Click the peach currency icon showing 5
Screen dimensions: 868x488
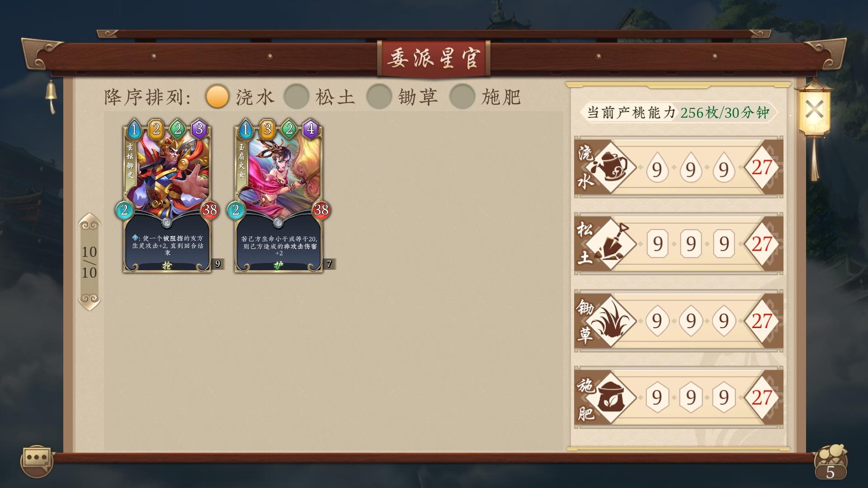pos(830,462)
